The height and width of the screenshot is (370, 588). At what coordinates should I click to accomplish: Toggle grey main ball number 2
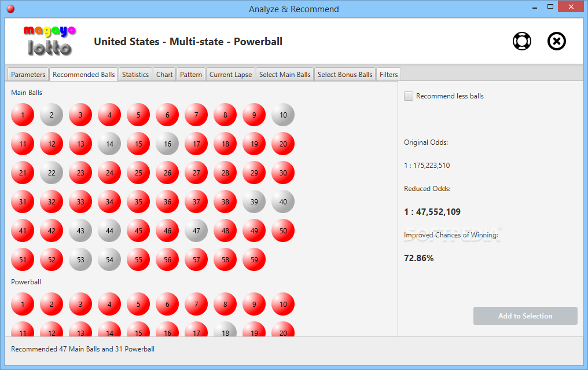click(x=52, y=115)
